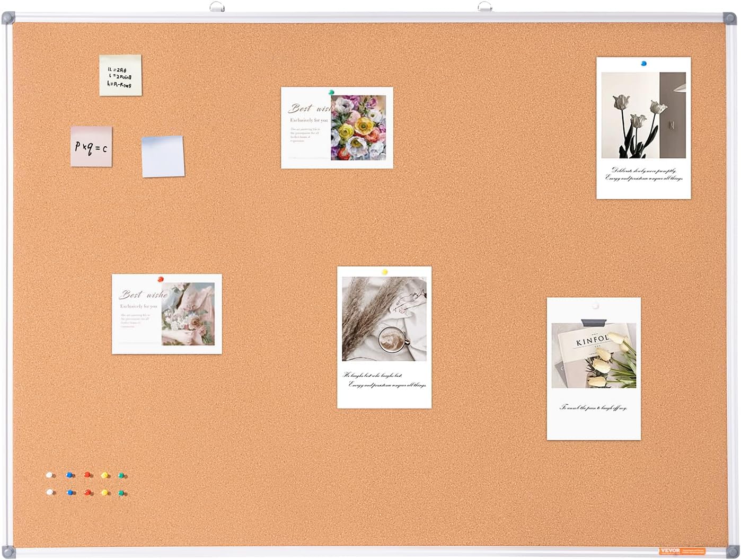
Task: Select the pink note reading p×q=c
Action: coord(91,146)
